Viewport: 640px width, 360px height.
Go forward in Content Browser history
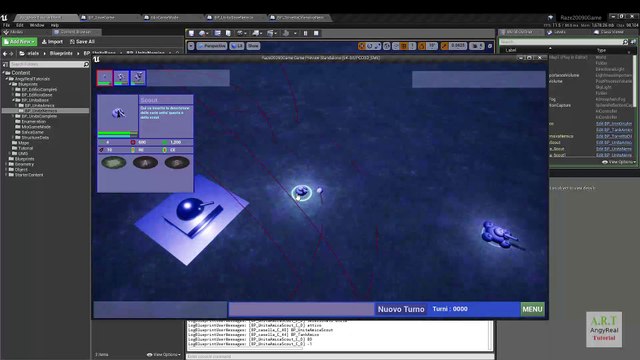(x=11, y=53)
